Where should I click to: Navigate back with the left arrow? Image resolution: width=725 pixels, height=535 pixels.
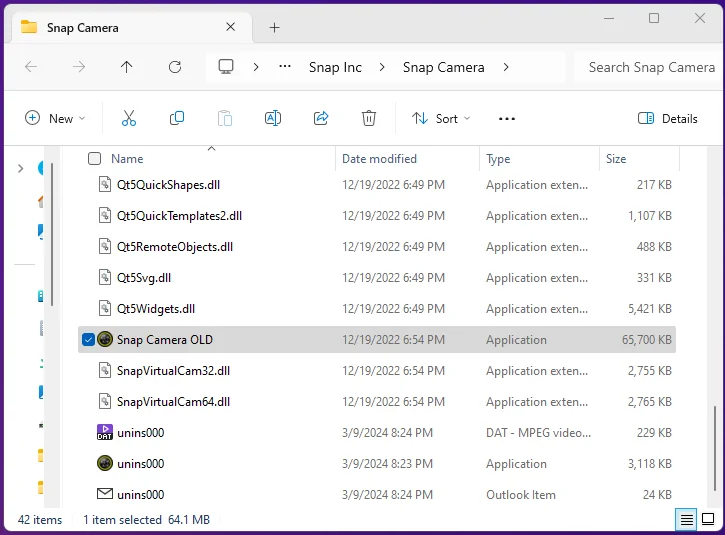coord(31,68)
